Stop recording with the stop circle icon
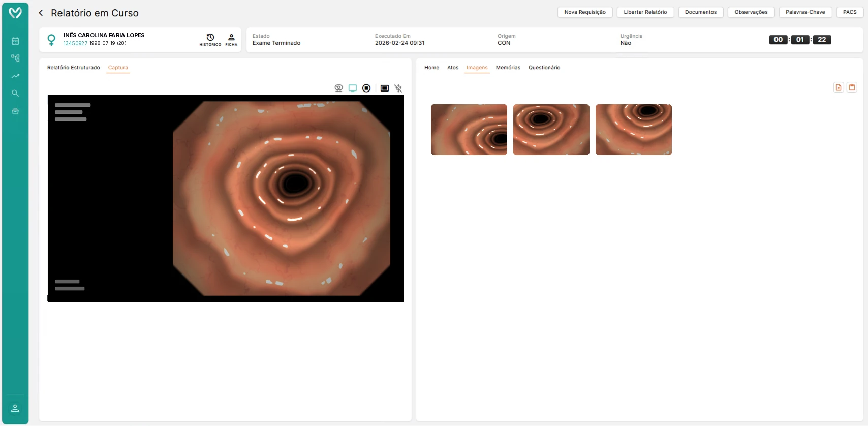This screenshot has height=426, width=868. (x=366, y=88)
